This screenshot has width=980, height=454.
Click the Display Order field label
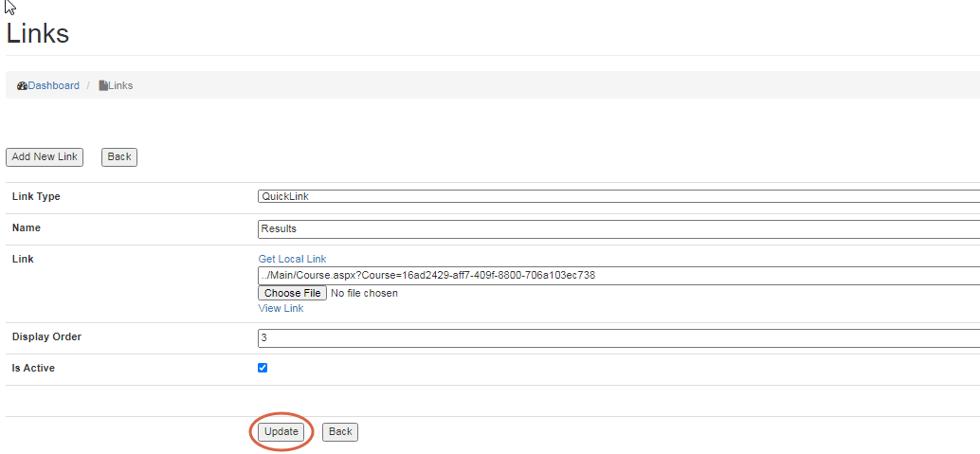click(x=53, y=336)
